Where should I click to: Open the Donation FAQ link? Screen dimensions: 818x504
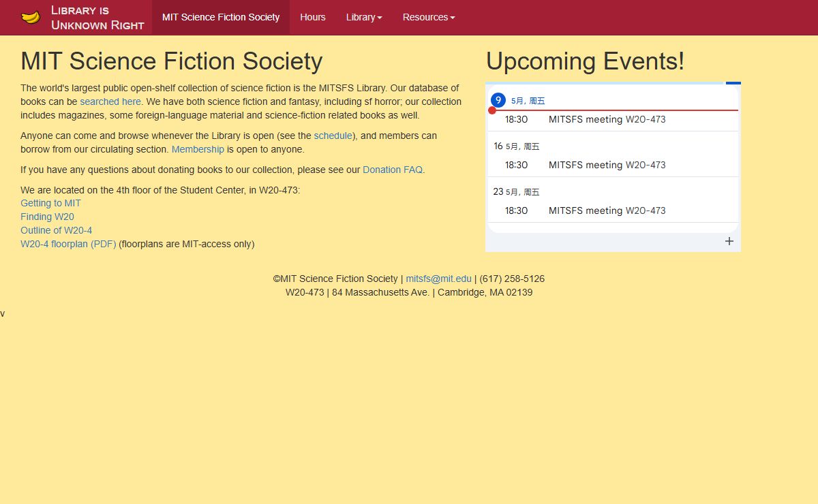coord(393,170)
